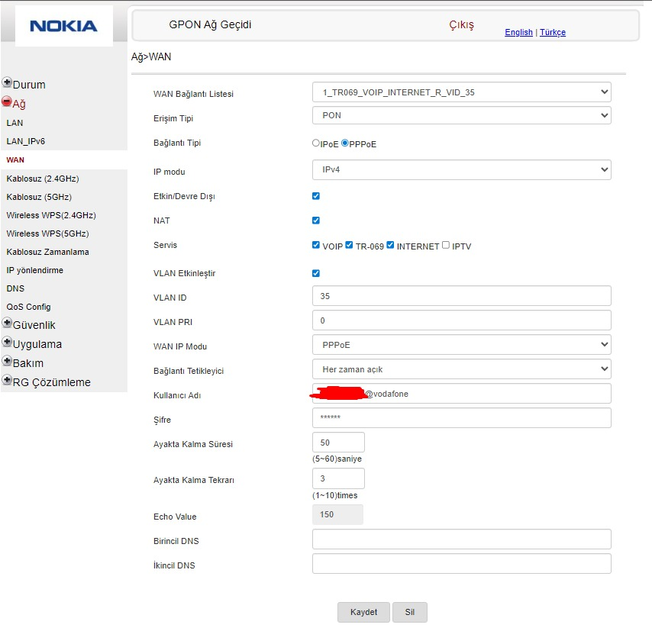Toggle the Etkin/Devre Dışı checkbox
Image resolution: width=652 pixels, height=644 pixels.
coord(316,195)
